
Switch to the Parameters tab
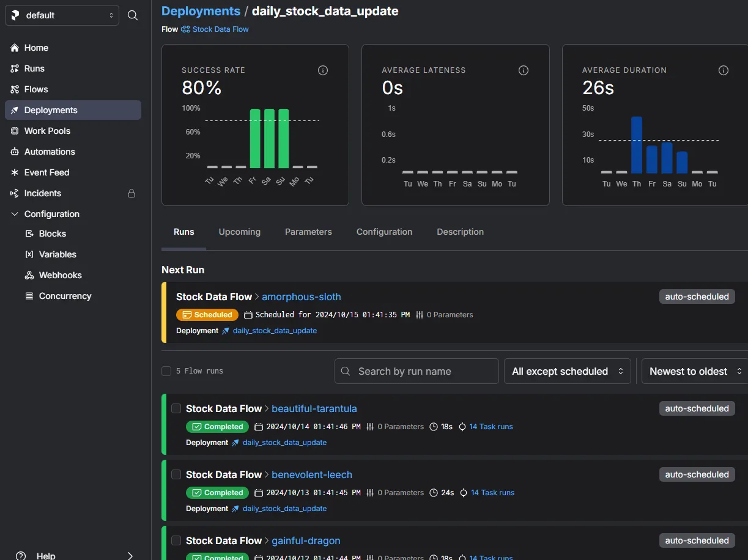pyautogui.click(x=308, y=232)
